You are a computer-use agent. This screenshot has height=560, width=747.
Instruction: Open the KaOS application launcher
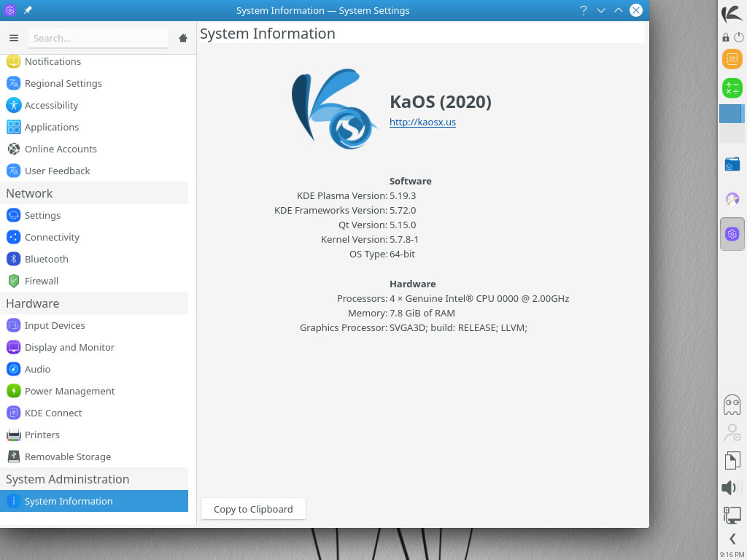(x=732, y=14)
